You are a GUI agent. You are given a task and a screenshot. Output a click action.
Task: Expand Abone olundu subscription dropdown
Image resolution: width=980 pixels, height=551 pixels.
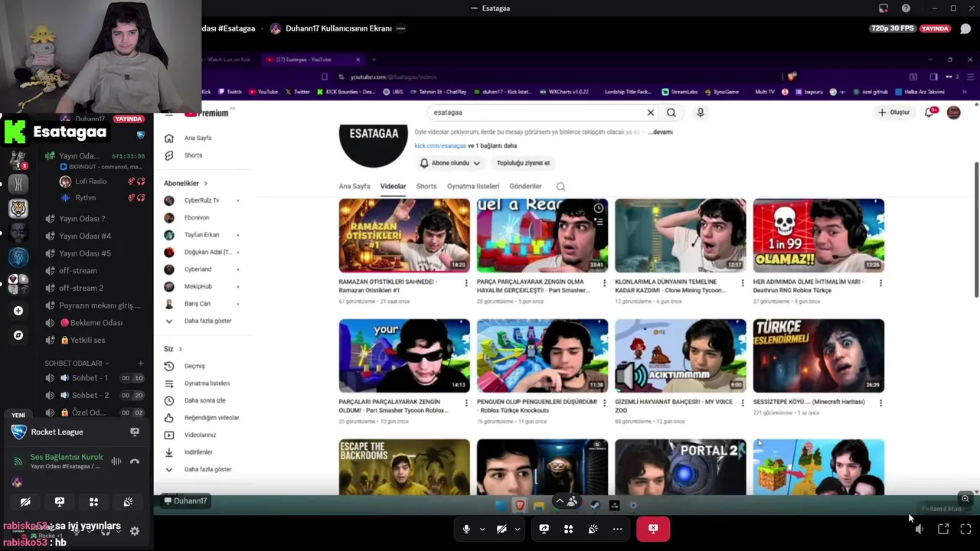(x=450, y=163)
